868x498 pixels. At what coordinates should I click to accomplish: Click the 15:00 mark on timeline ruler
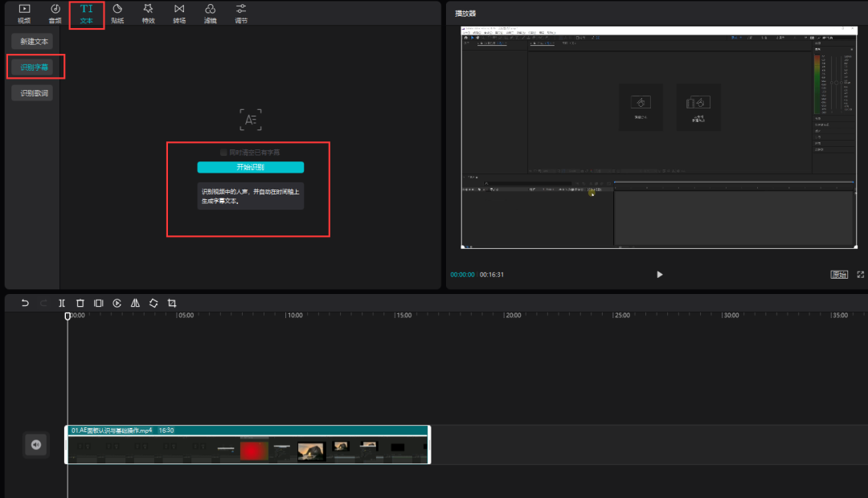pos(403,316)
